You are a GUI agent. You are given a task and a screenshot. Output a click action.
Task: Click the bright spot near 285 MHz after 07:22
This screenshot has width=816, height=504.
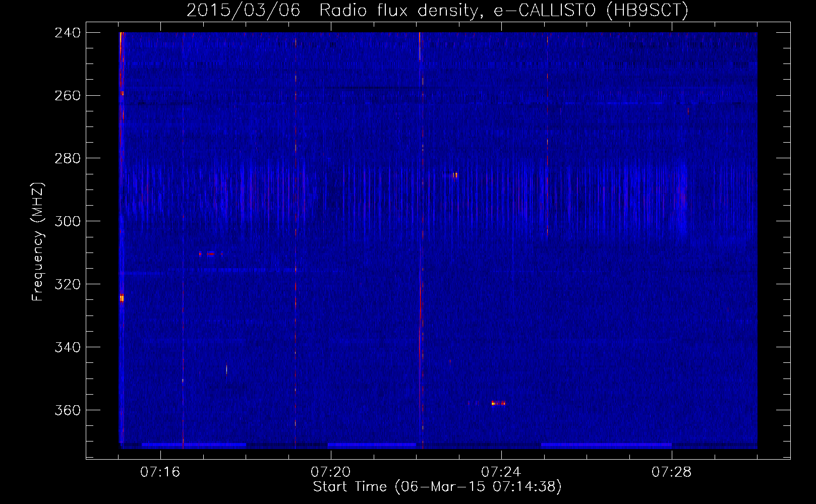[x=455, y=175]
